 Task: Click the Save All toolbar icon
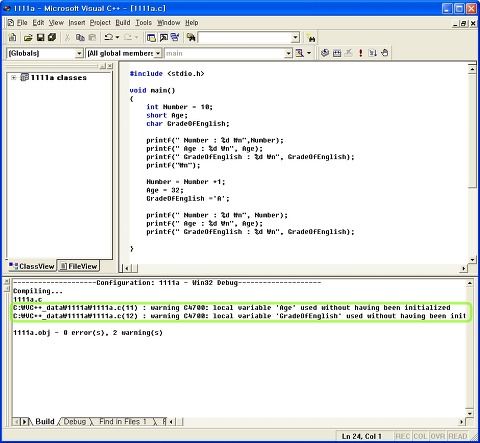click(x=52, y=38)
